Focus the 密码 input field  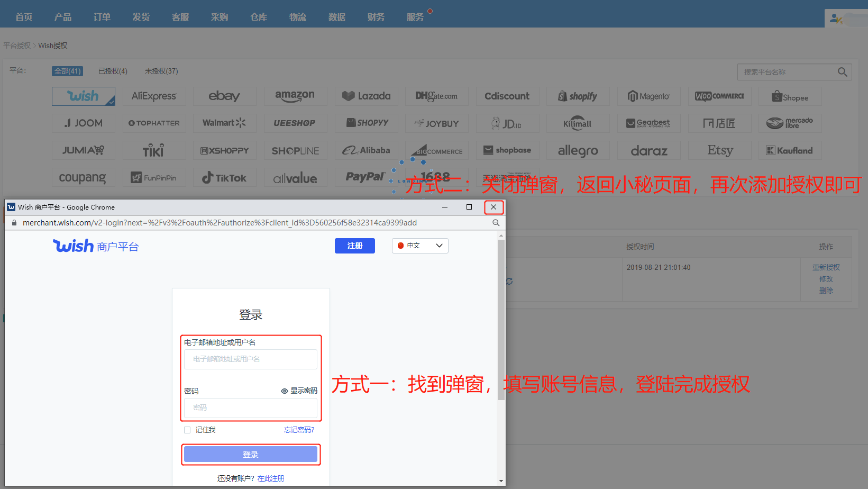(251, 408)
